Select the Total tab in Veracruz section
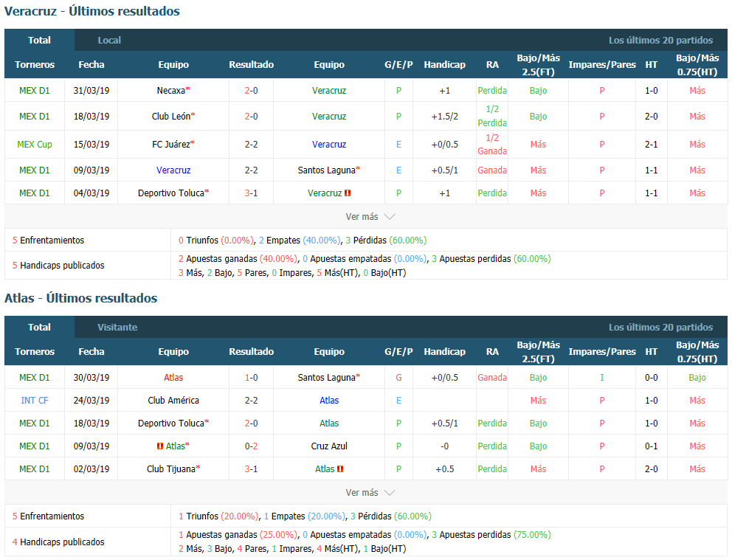732x560 pixels. pyautogui.click(x=39, y=40)
